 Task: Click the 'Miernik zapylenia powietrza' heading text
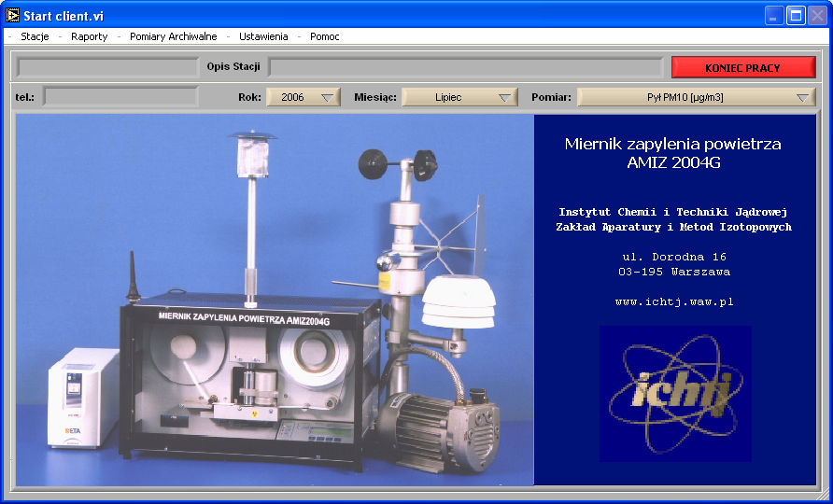[x=672, y=144]
